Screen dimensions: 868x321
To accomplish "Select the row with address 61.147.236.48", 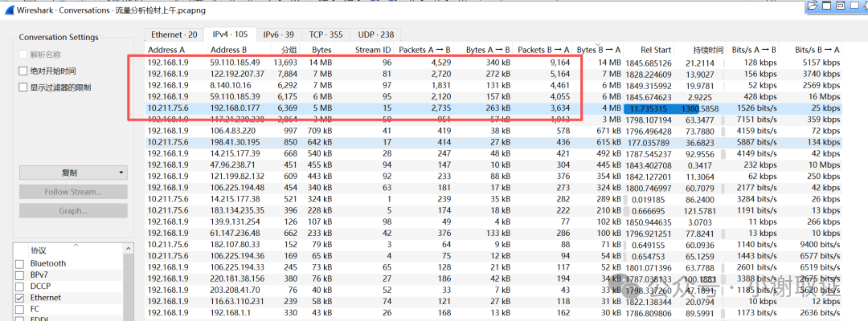I will tap(493, 233).
